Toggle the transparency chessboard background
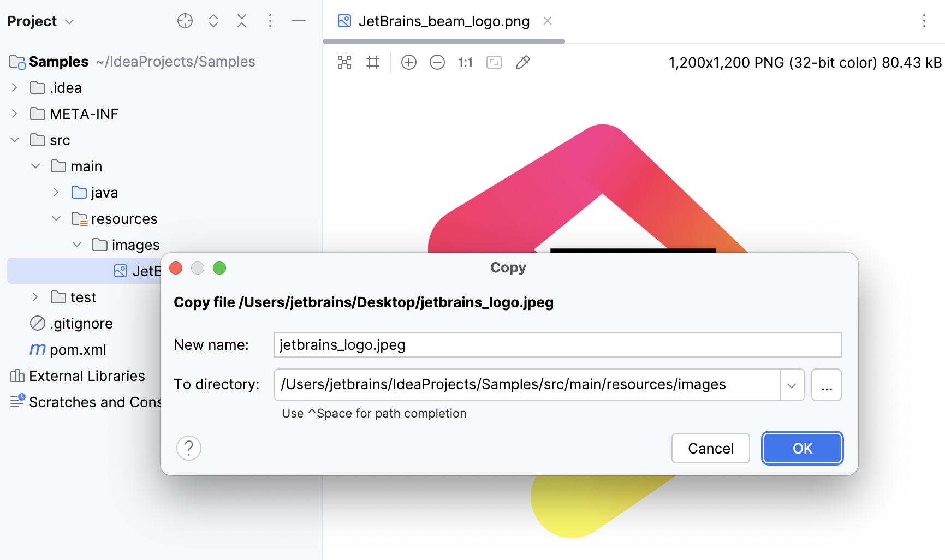This screenshot has height=560, width=945. click(344, 62)
